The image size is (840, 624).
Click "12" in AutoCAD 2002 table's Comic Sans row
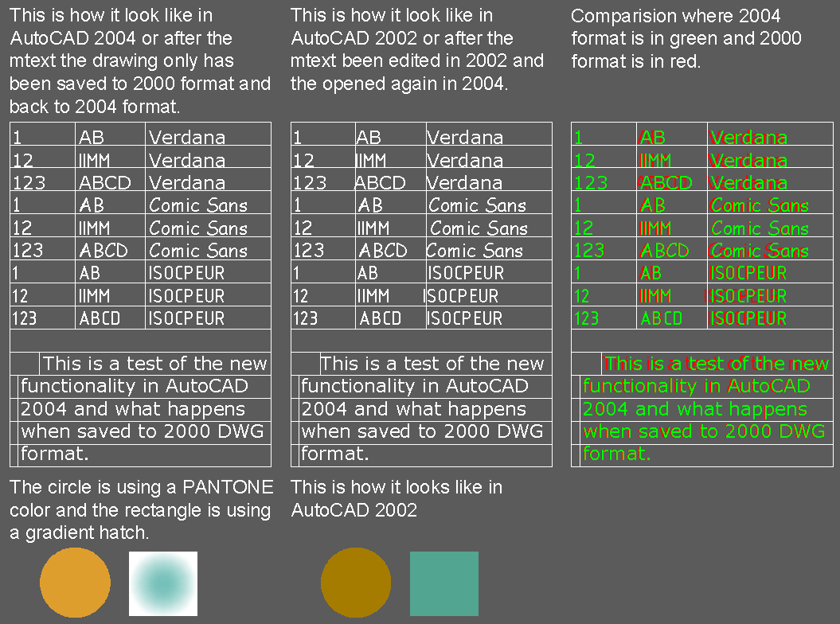coord(303,228)
